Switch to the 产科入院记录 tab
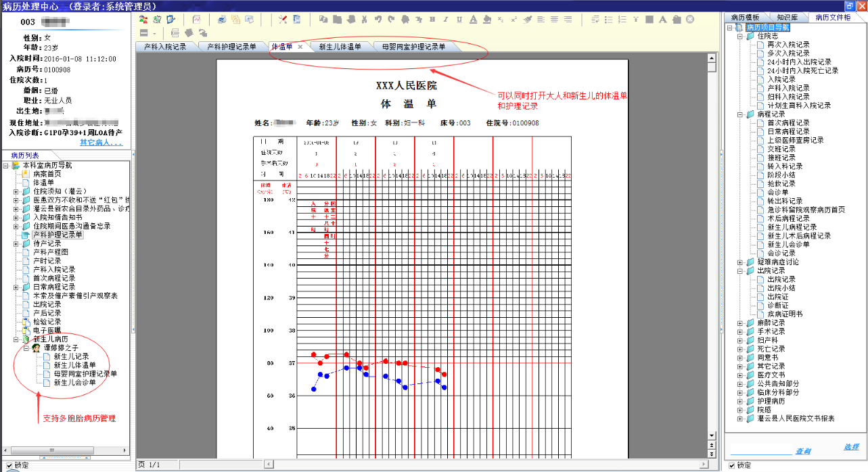 [165, 47]
